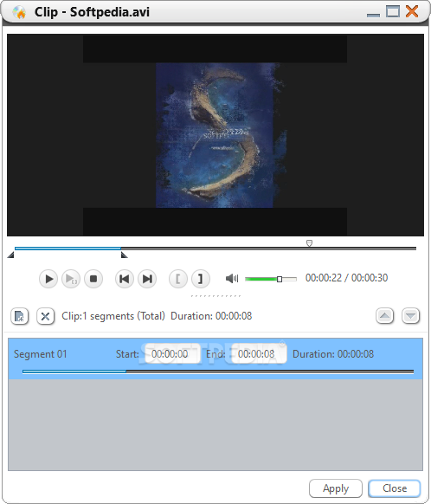This screenshot has height=504, width=431.
Task: Set segment end with the right bracket
Action: (201, 279)
